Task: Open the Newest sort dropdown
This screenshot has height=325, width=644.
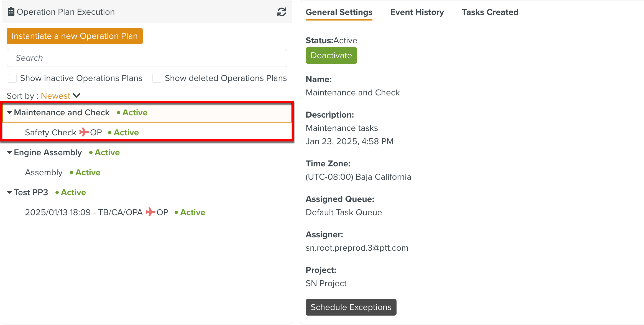Action: (56, 96)
